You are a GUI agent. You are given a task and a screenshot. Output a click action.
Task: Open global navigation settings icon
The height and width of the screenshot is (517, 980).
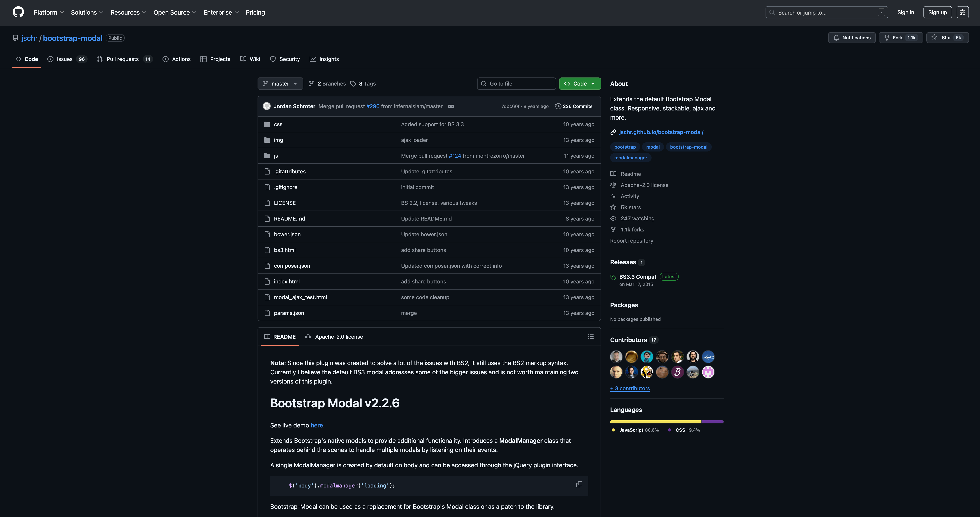963,12
